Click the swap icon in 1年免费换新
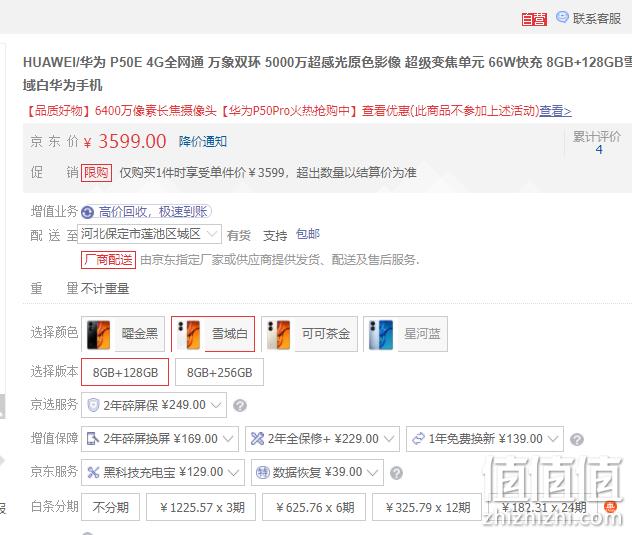The image size is (632, 535). click(418, 439)
